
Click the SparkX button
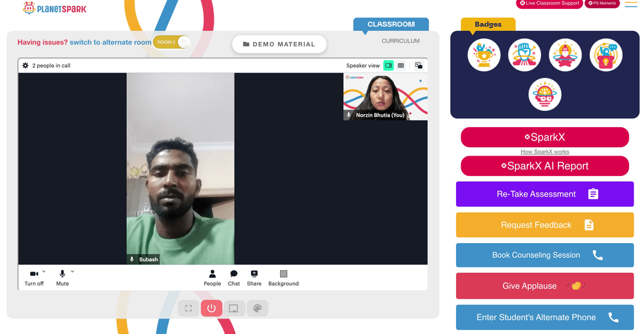[x=545, y=137]
